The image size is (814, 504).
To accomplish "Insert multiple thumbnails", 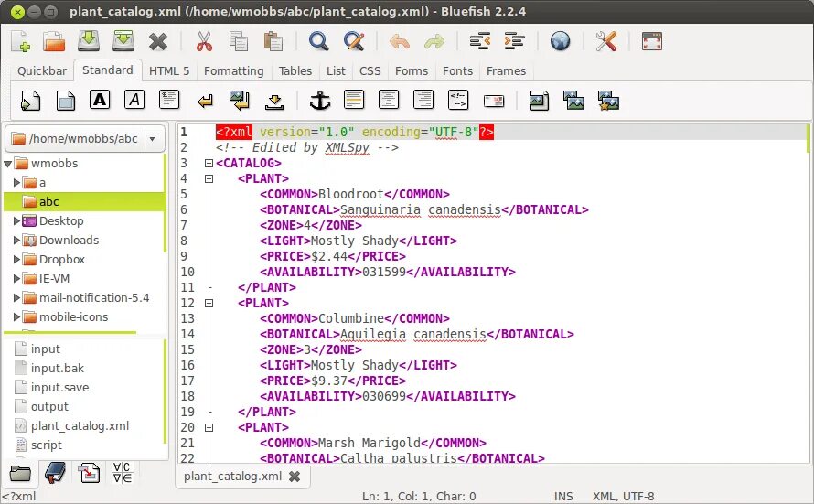I will click(608, 101).
